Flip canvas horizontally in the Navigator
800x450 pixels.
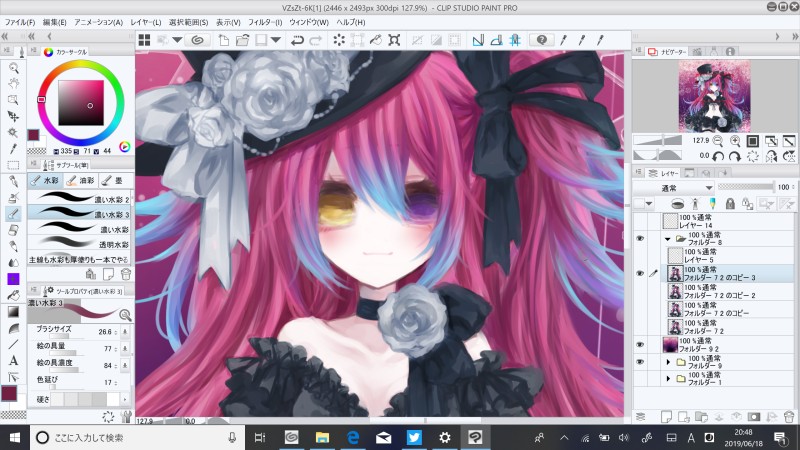point(771,156)
